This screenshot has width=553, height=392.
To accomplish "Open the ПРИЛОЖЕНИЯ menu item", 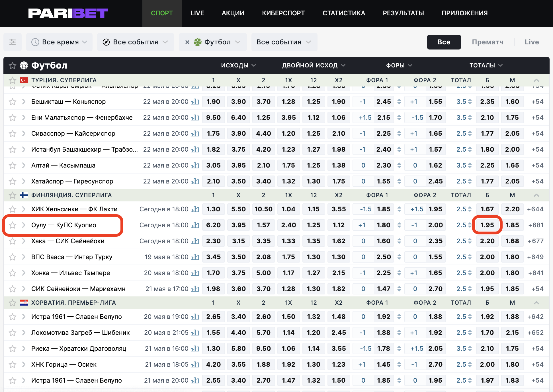I will 465,13.
